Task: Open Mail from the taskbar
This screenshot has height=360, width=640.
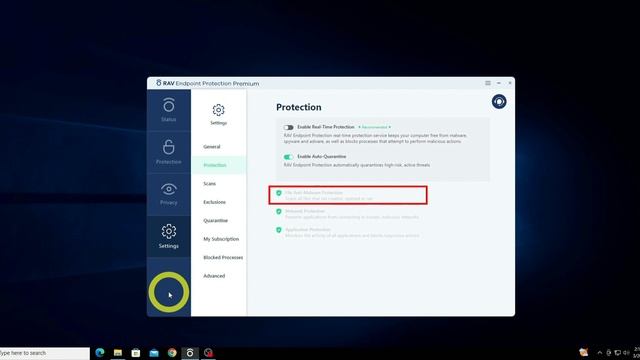Action: tap(154, 353)
